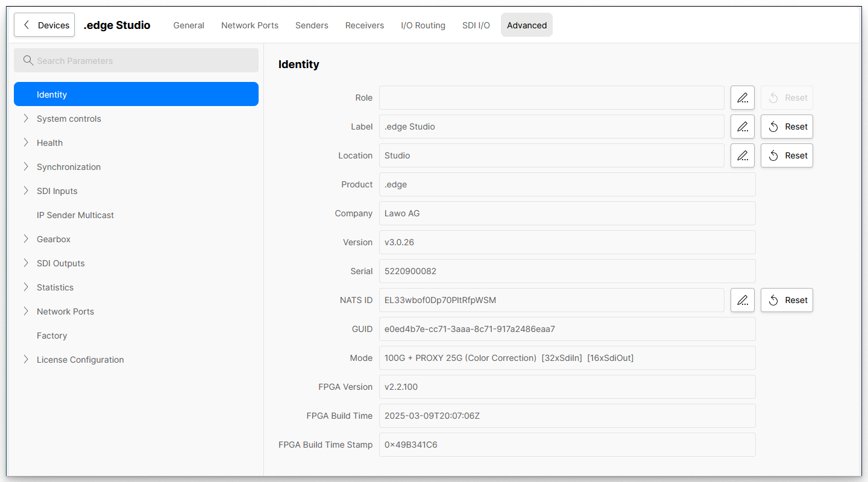Reset the Label value

(x=787, y=127)
